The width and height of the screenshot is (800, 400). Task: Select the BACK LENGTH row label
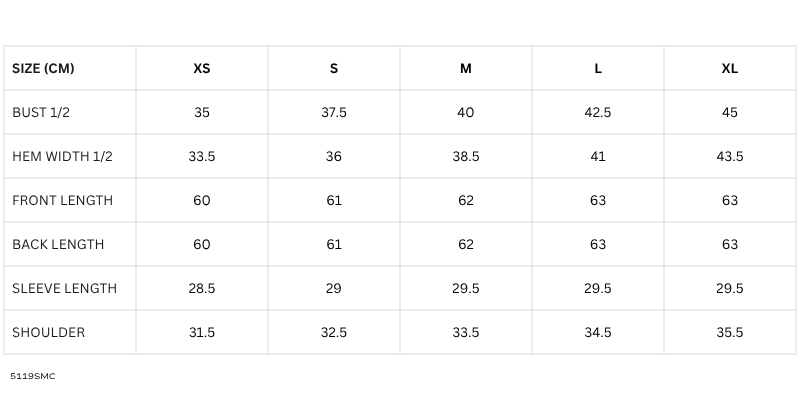click(x=58, y=245)
